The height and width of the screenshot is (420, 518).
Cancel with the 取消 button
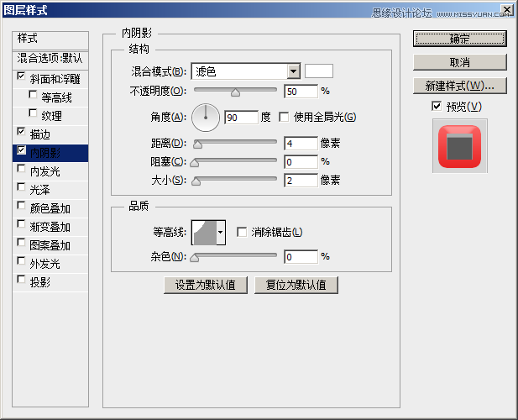click(x=459, y=62)
